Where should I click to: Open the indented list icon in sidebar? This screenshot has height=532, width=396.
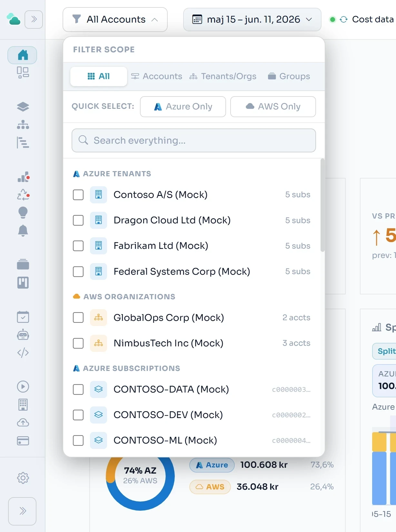coord(23,142)
